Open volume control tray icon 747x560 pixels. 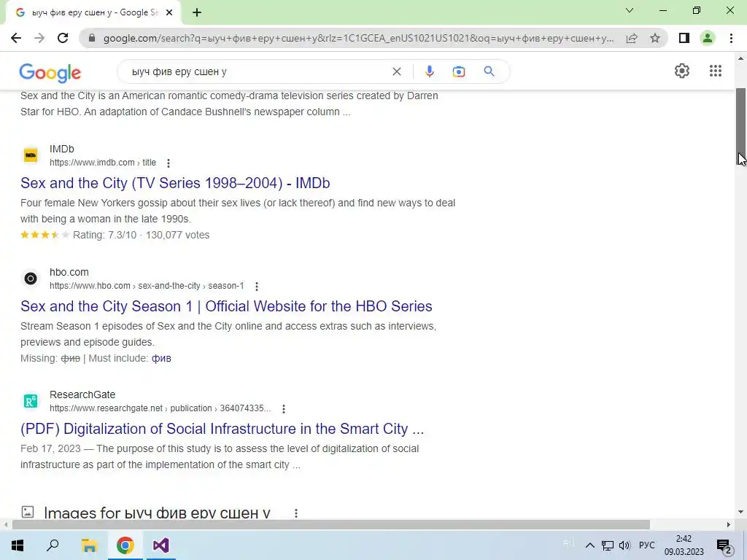point(624,545)
